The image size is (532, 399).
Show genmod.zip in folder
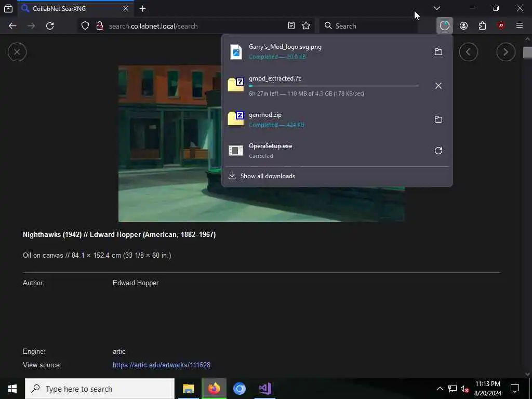coord(438,119)
